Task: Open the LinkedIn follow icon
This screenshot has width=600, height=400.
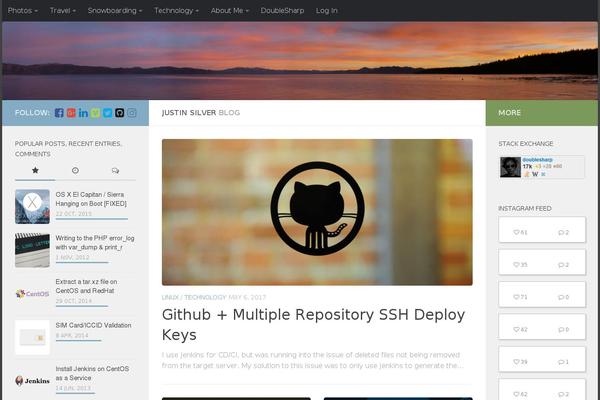Action: 83,113
